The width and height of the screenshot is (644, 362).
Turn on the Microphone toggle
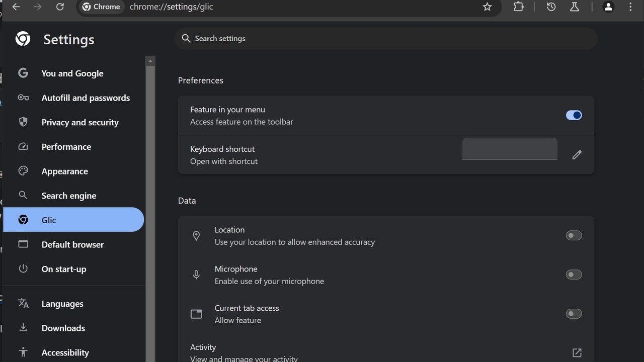point(574,275)
